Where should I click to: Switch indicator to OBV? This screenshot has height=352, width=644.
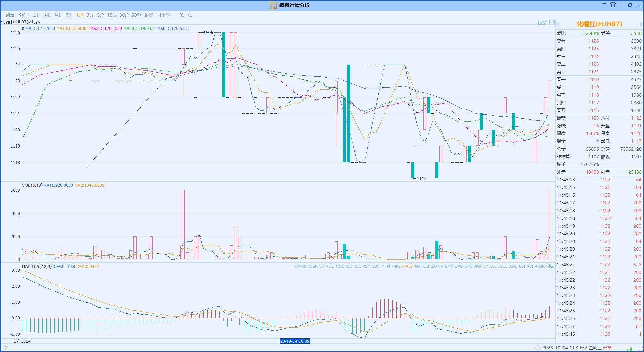click(x=376, y=266)
